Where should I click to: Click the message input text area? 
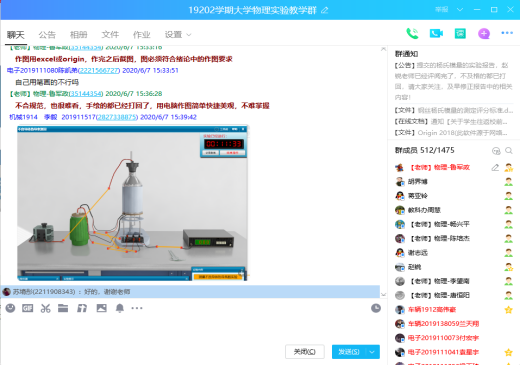[x=190, y=328]
